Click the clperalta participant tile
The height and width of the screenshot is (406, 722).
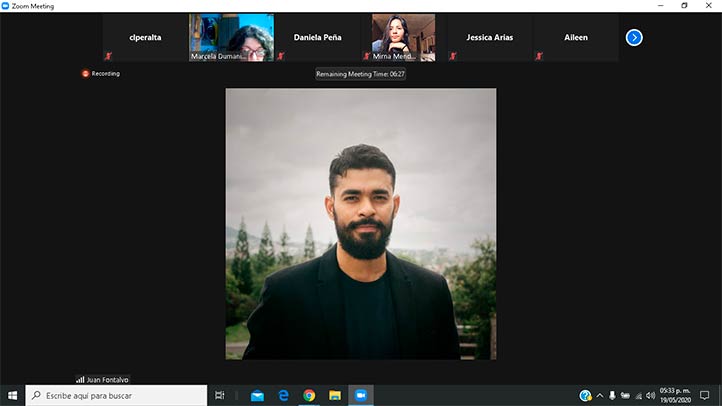[145, 38]
